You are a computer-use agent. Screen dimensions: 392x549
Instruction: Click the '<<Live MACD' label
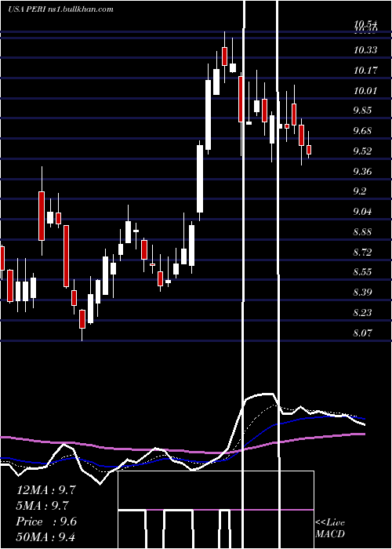point(330,528)
